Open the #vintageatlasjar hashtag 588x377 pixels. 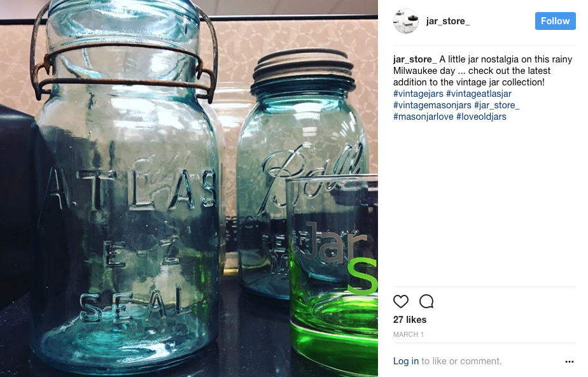tap(479, 94)
